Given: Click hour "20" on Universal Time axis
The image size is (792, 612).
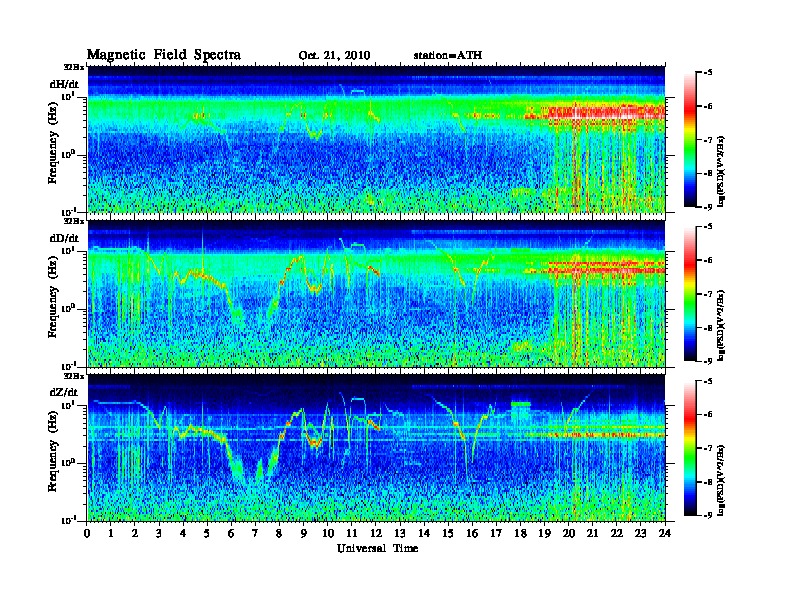Looking at the screenshot, I should 569,533.
